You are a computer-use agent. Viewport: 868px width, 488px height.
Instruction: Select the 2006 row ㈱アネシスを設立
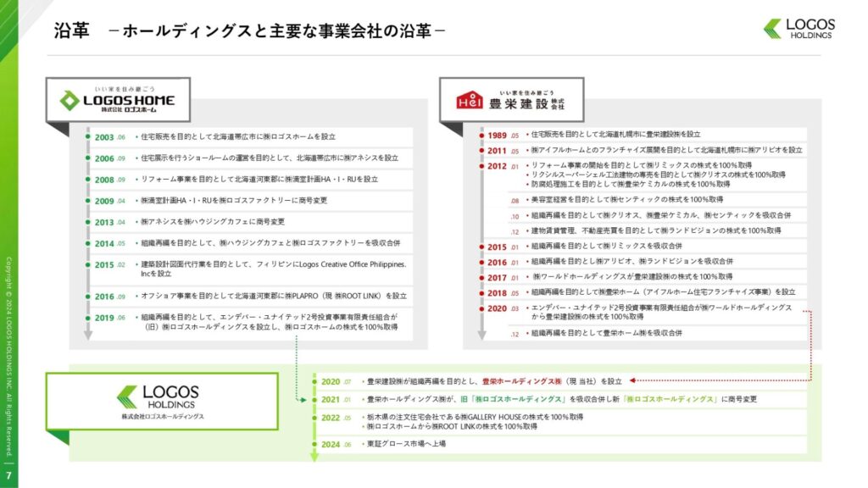270,158
